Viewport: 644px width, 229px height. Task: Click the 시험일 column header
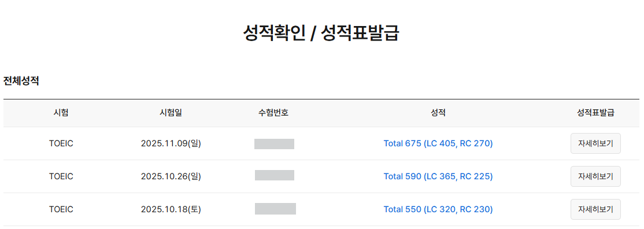[x=171, y=113]
